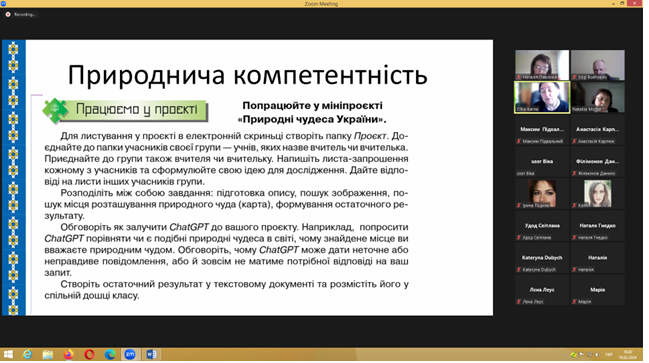
Task: Open File Explorer in the taskbar
Action: (x=48, y=354)
